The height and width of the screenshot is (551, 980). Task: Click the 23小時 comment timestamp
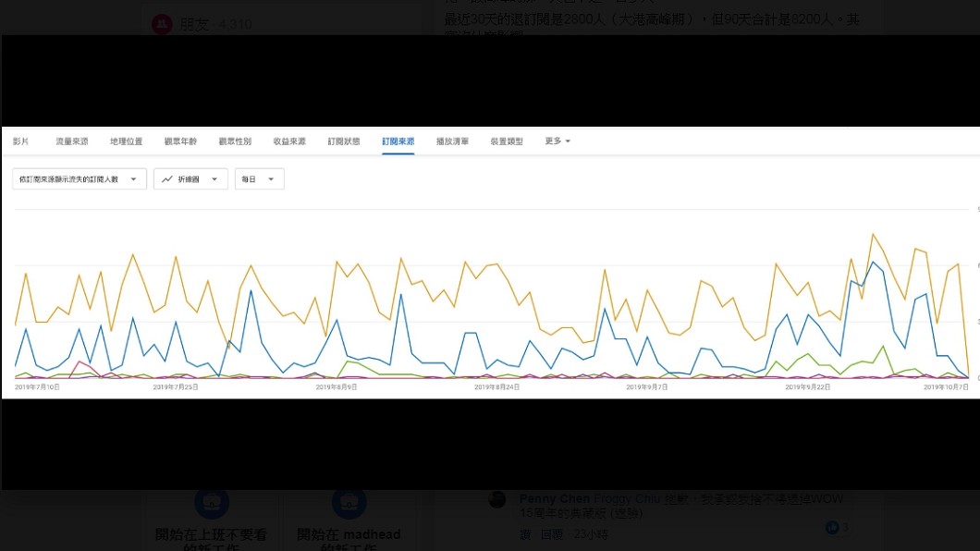click(x=591, y=534)
